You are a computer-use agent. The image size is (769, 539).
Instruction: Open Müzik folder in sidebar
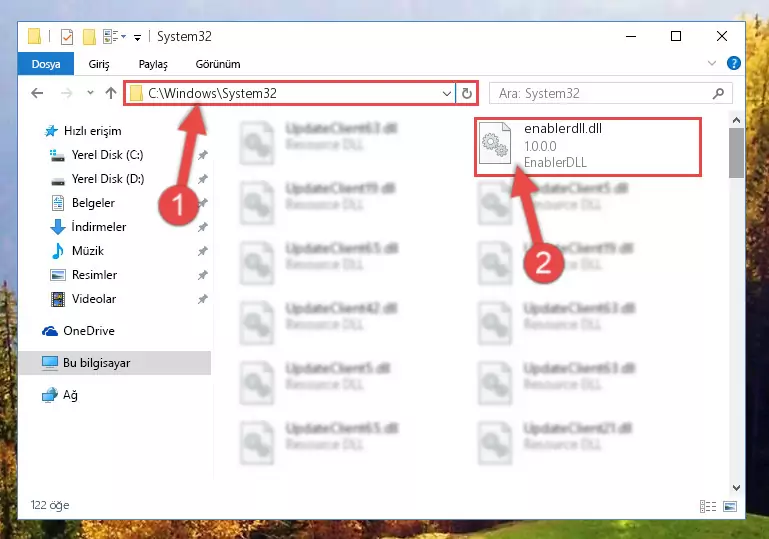[x=88, y=251]
